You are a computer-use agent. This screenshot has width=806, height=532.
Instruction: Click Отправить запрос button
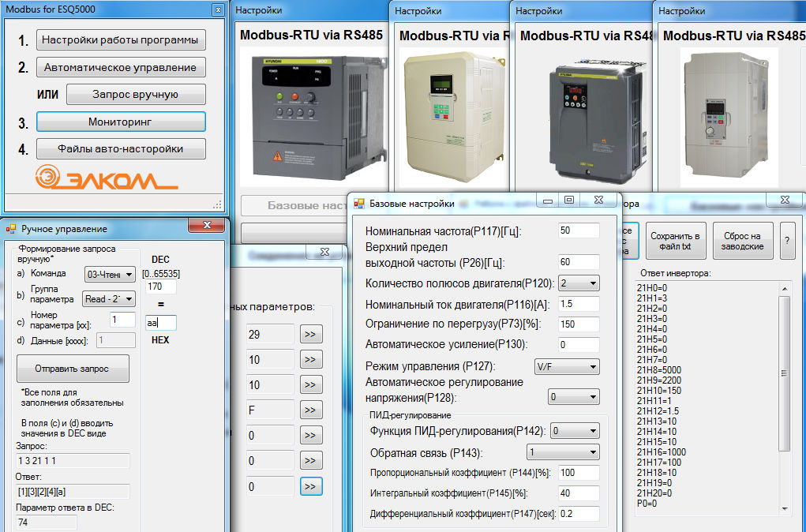73,369
